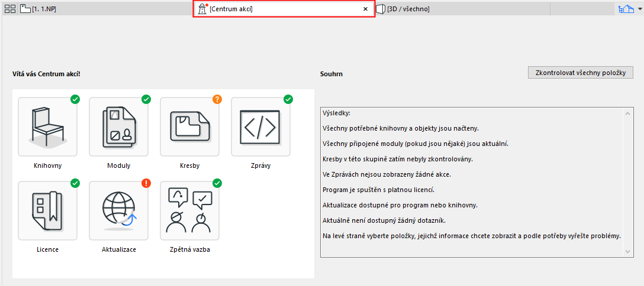Image resolution: width=644 pixels, height=286 pixels.
Task: Select the Kresby drawings icon
Action: tap(189, 126)
